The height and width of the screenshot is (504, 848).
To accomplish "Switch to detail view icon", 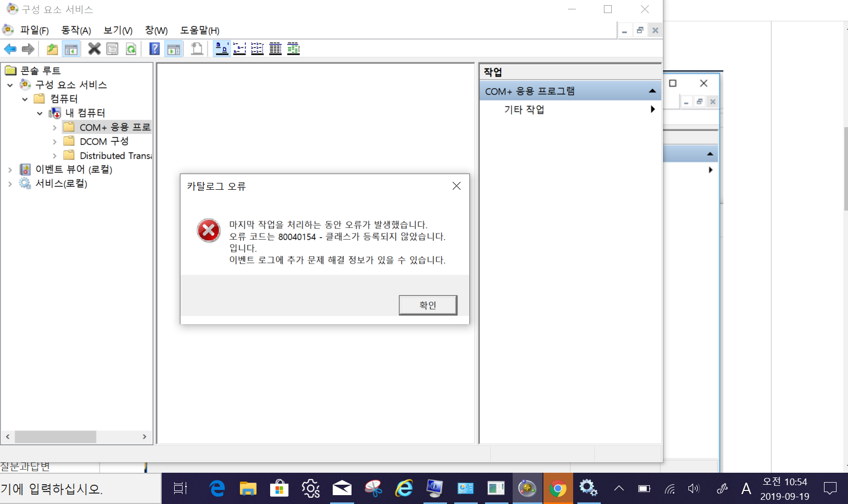I will [x=275, y=49].
